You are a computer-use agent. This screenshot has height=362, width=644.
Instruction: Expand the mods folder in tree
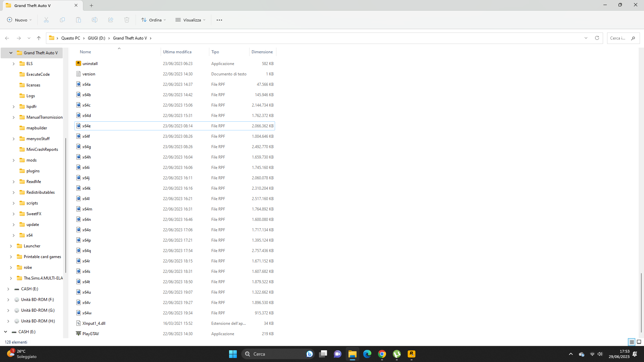point(14,160)
